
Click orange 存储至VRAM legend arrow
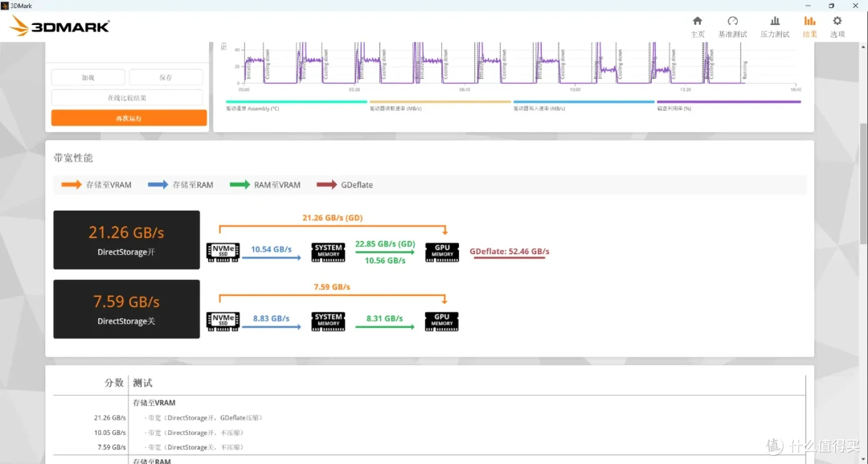coord(72,184)
